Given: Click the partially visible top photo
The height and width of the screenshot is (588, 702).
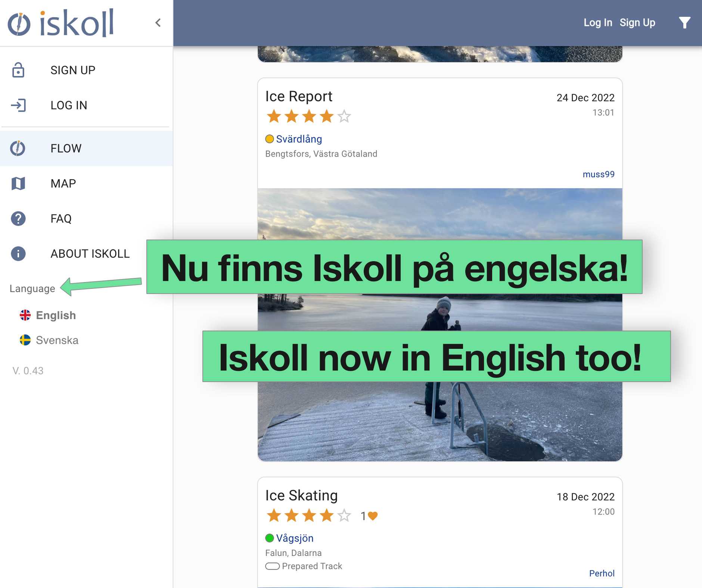Looking at the screenshot, I should tap(440, 54).
